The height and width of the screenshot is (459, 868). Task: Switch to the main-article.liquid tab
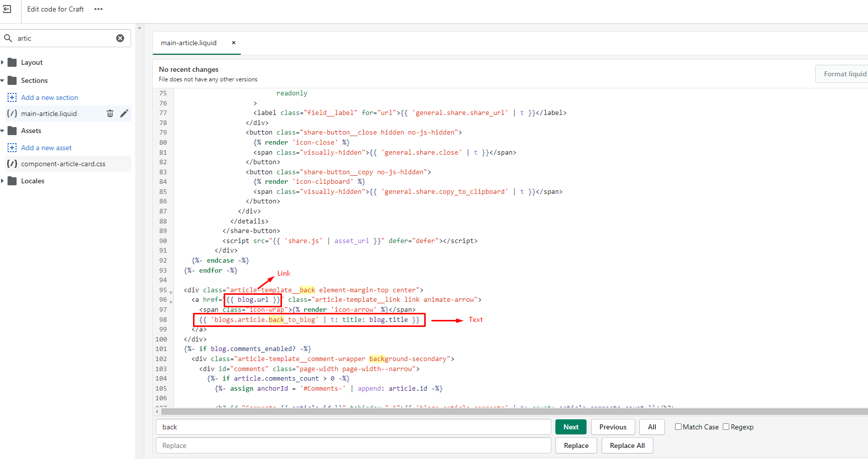pyautogui.click(x=189, y=43)
